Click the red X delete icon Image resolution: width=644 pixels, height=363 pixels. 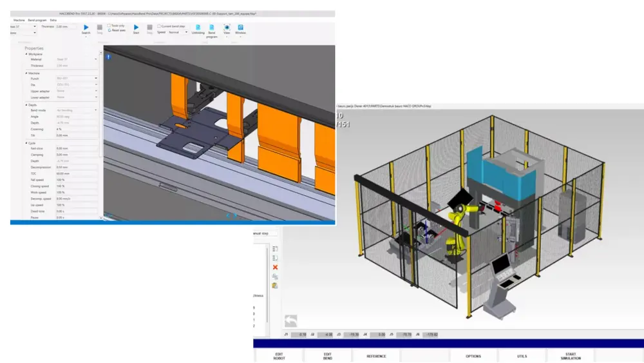(275, 267)
